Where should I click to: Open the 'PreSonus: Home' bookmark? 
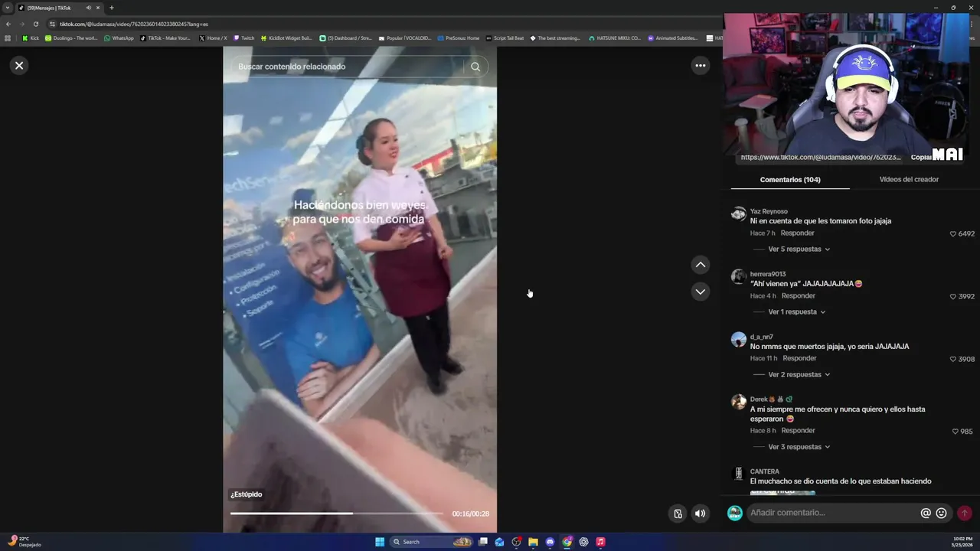click(x=458, y=38)
